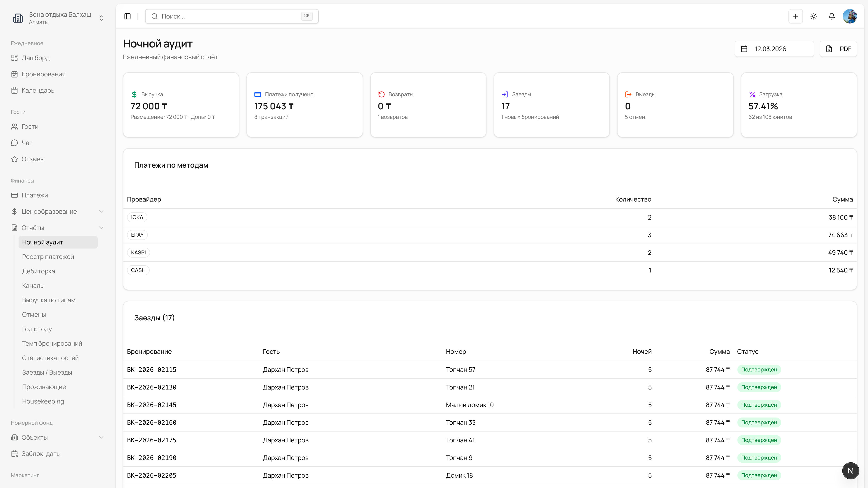Open the Реестр платежей report
This screenshot has width=868, height=488.
pyautogui.click(x=48, y=257)
